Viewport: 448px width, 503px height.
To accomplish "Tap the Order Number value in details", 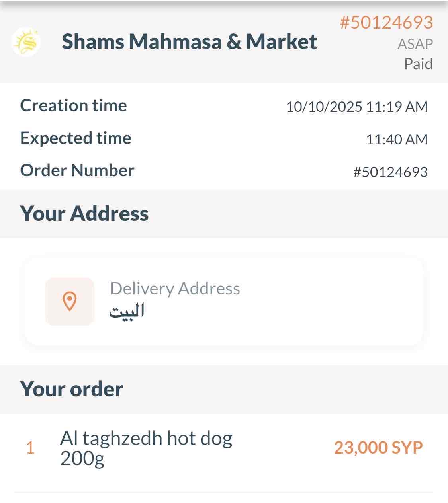I will (x=390, y=172).
